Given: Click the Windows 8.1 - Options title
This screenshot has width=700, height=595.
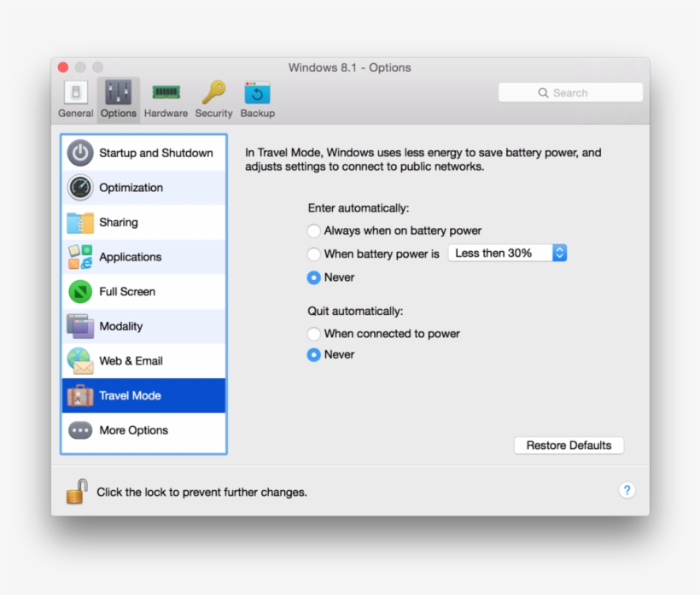Looking at the screenshot, I should 349,67.
